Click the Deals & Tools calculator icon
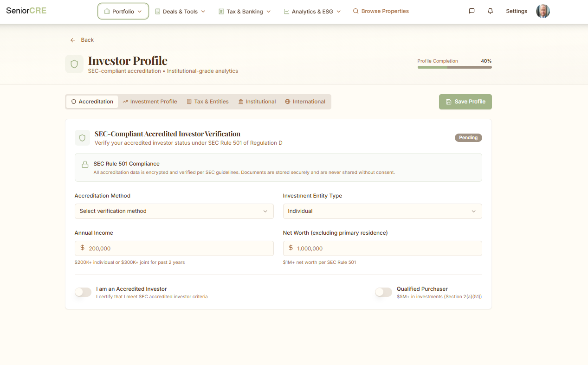 158,12
